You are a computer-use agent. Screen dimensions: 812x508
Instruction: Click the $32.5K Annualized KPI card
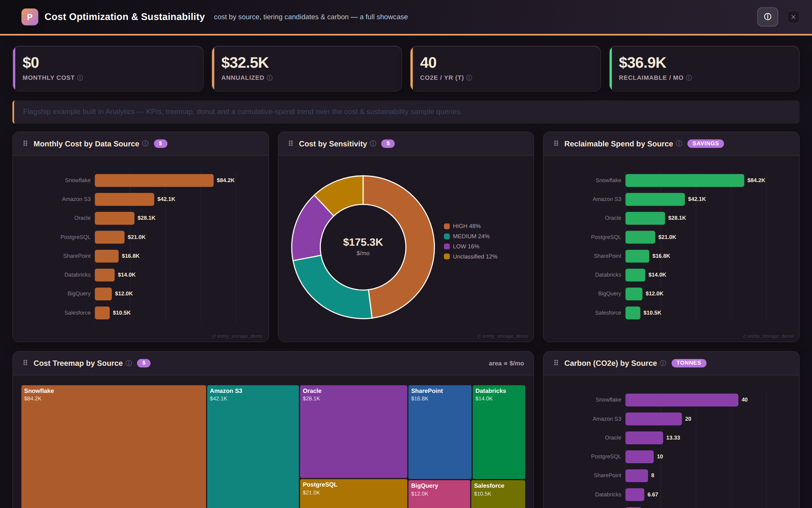point(307,68)
